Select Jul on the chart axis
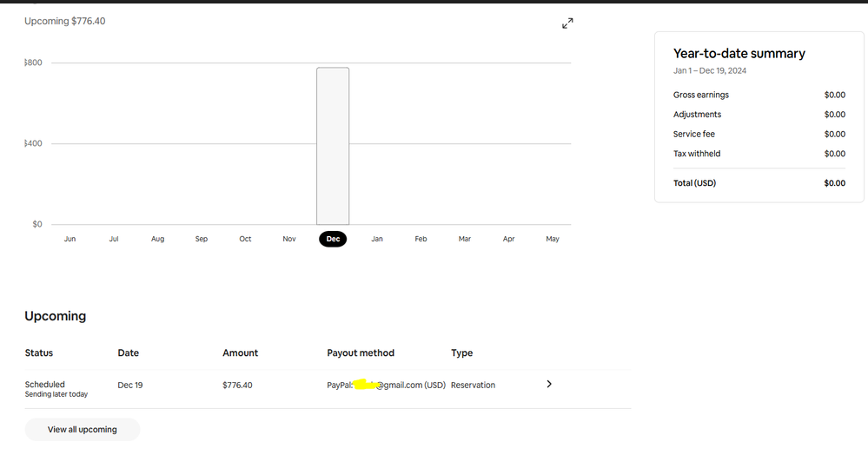The width and height of the screenshot is (868, 455). point(114,239)
